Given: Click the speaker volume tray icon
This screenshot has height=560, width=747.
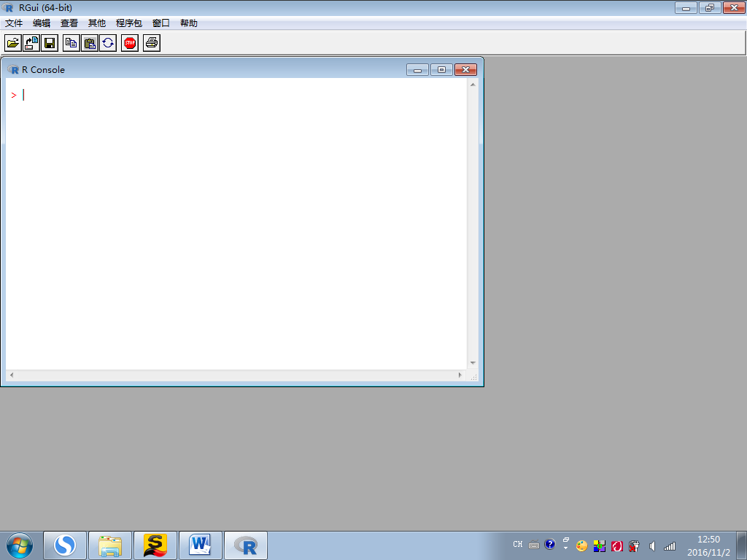Looking at the screenshot, I should (x=651, y=546).
